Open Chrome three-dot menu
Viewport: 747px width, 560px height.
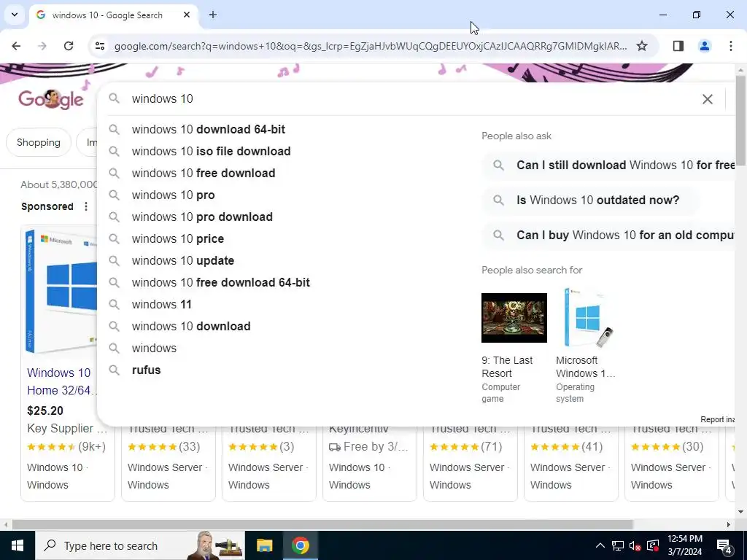point(731,46)
